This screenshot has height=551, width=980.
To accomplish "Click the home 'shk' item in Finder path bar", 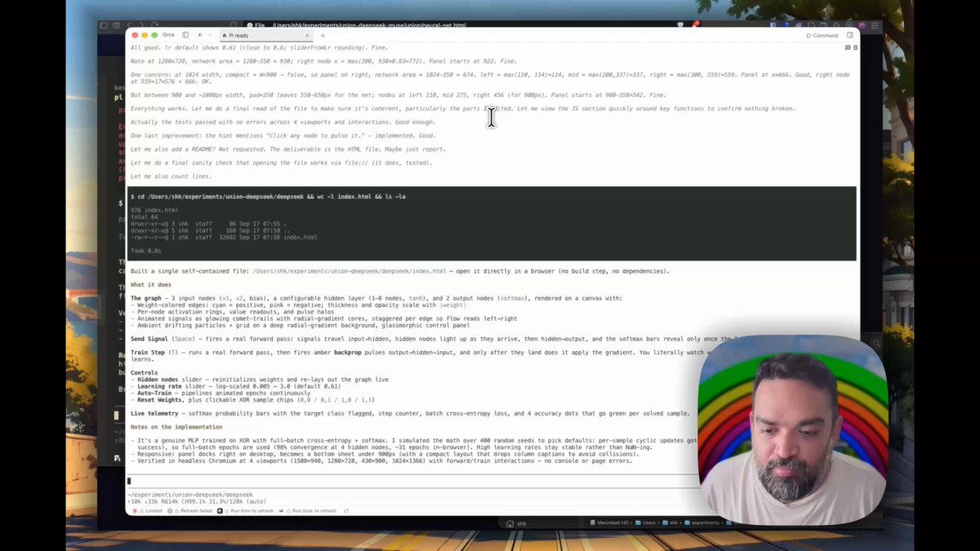I will (x=517, y=523).
